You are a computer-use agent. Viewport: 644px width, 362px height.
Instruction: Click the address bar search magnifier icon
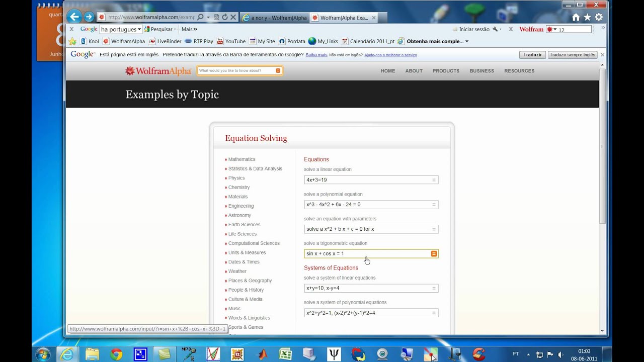tap(200, 17)
